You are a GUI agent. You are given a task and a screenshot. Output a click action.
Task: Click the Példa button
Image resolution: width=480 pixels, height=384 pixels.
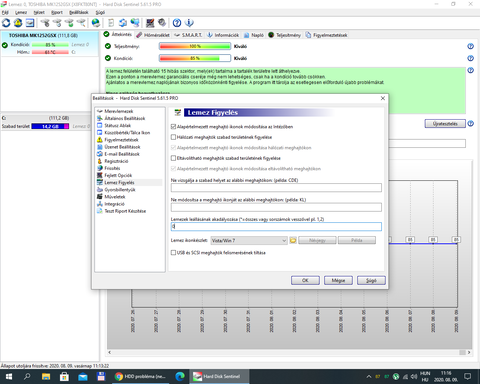[357, 240]
